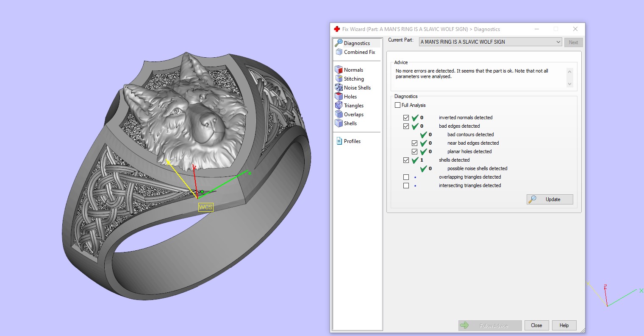644x336 pixels.
Task: Click the Normals cube icon
Action: coord(339,70)
